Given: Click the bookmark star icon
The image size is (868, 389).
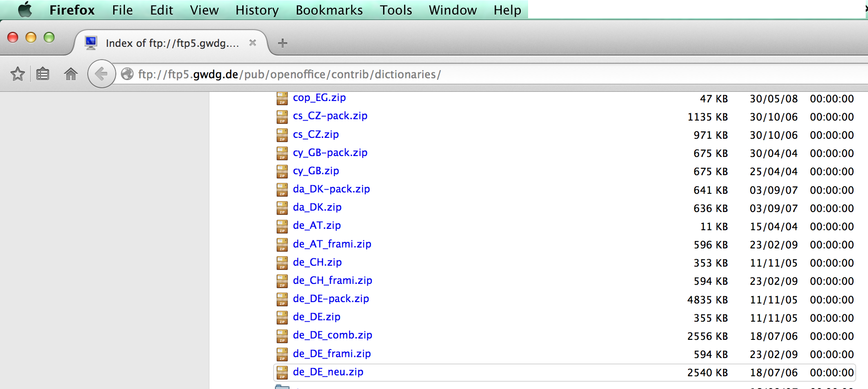Looking at the screenshot, I should 18,74.
